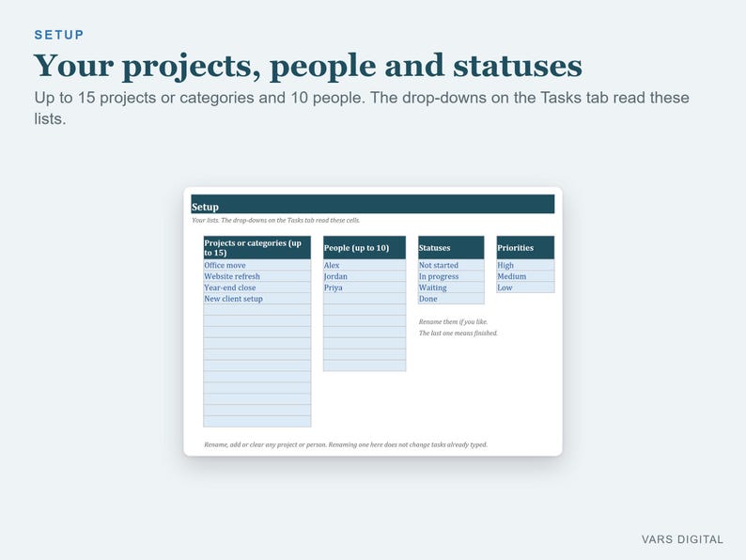The height and width of the screenshot is (560, 746).
Task: Select the 'Website refresh' project cell
Action: [256, 276]
